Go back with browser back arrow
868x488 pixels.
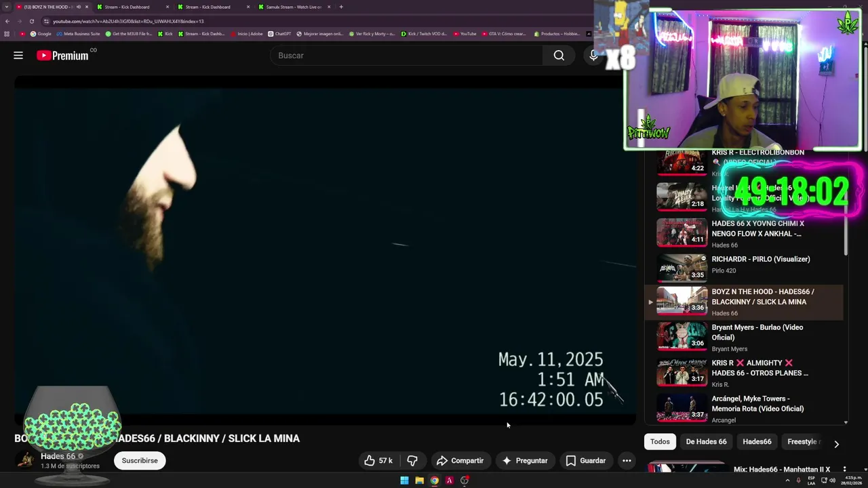coord(7,21)
